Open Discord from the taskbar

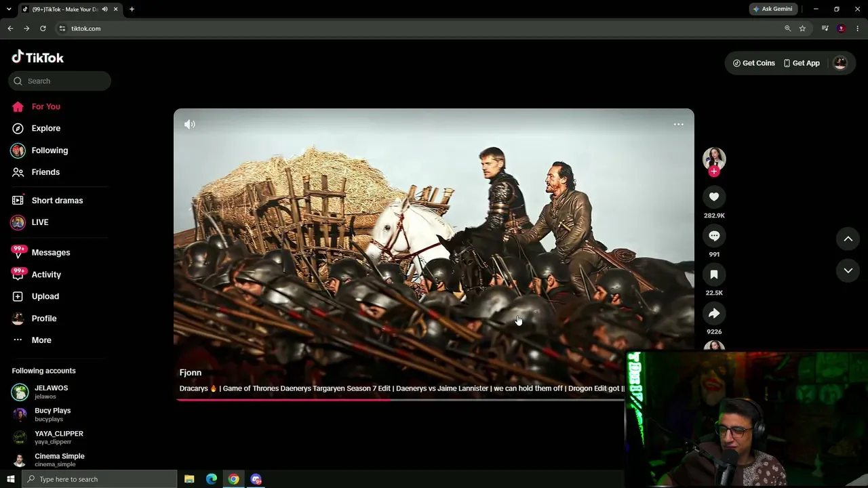256,479
